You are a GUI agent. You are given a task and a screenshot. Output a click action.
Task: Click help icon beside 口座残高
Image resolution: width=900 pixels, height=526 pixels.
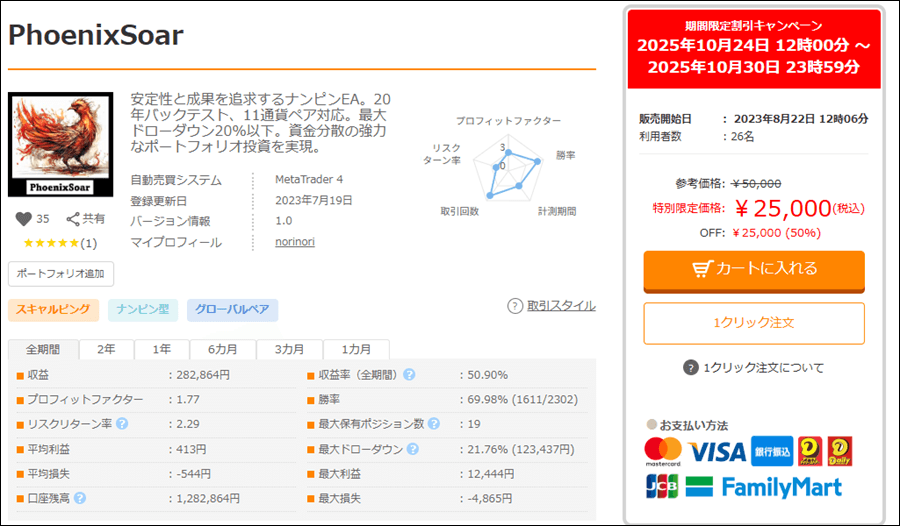coord(79,498)
